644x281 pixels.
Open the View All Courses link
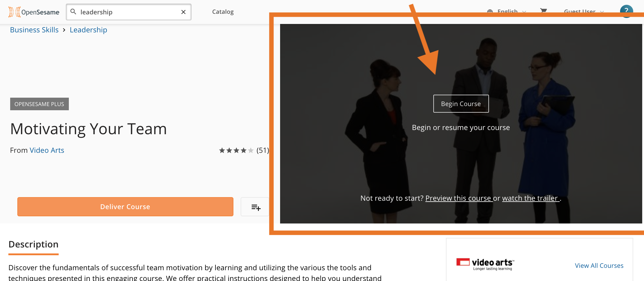[x=599, y=266]
